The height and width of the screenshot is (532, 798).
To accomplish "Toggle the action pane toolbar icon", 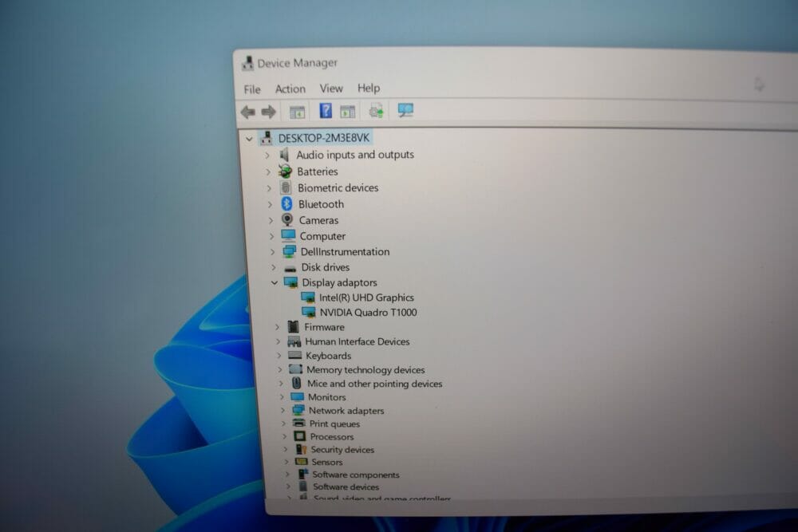I will pyautogui.click(x=348, y=112).
